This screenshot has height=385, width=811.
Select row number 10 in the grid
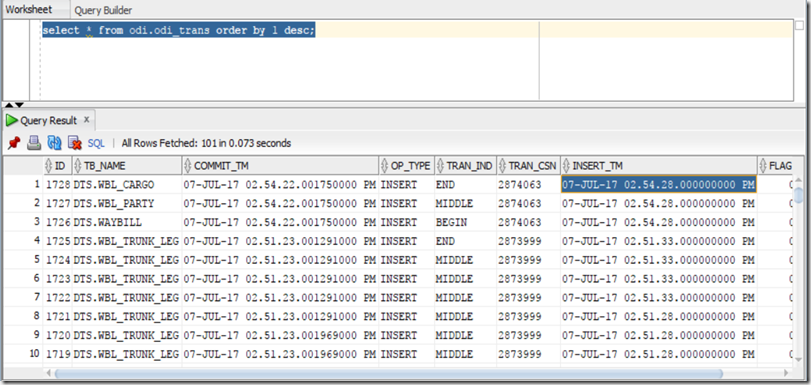click(23, 354)
